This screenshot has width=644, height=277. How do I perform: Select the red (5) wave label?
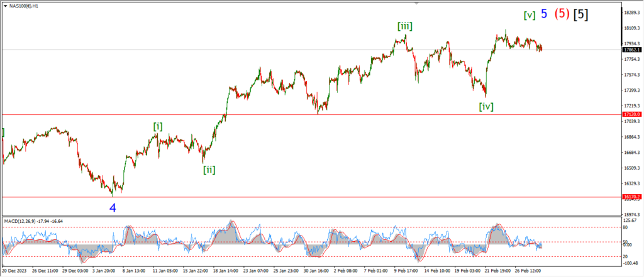coord(561,14)
